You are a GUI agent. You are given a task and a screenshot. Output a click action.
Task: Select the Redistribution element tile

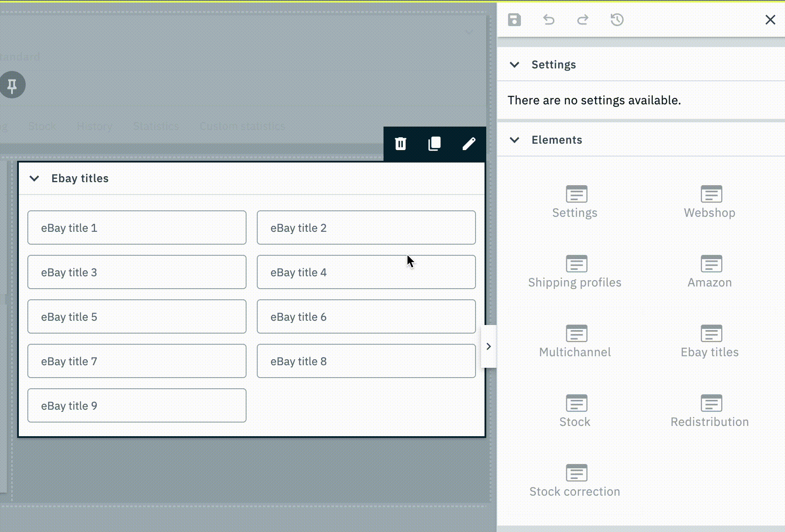(710, 411)
